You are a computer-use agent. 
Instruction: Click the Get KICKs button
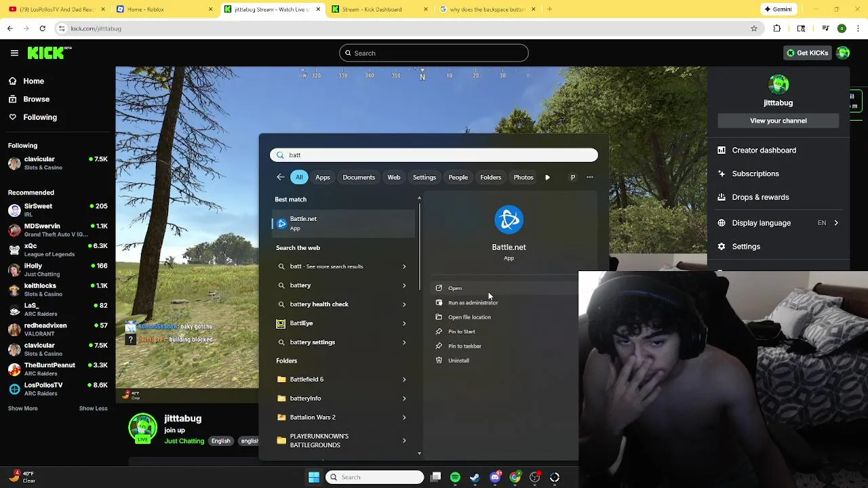pos(807,53)
